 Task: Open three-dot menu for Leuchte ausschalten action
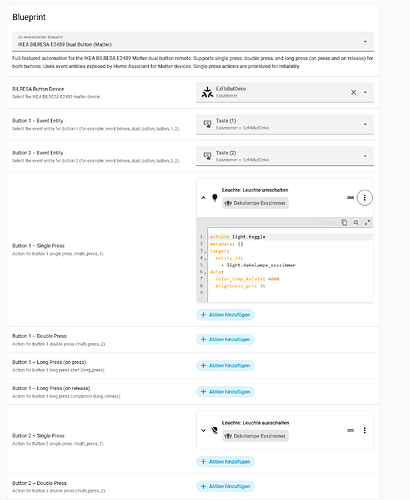[x=364, y=430]
